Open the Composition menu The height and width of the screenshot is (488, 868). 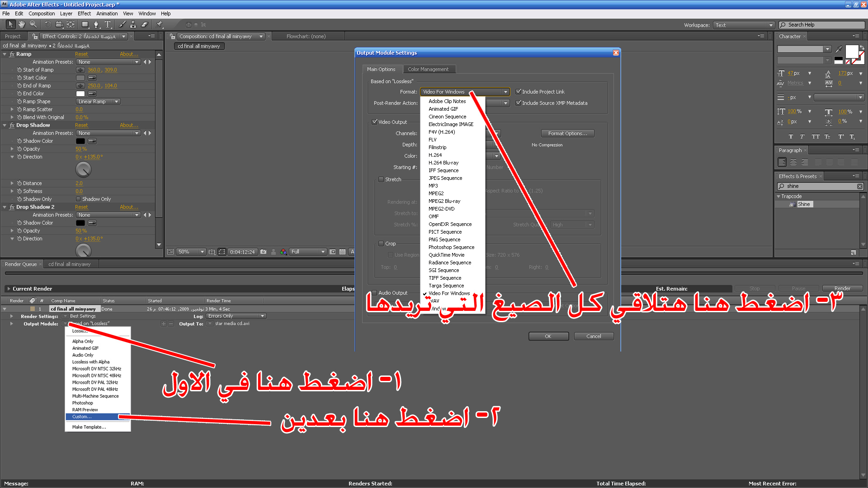[x=42, y=13]
